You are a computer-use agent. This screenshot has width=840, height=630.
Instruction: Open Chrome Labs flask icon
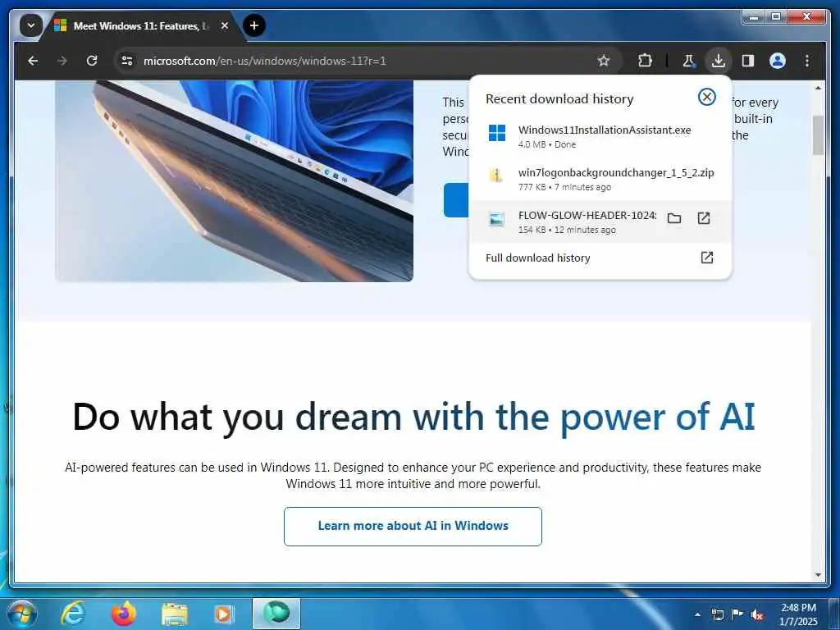point(688,61)
